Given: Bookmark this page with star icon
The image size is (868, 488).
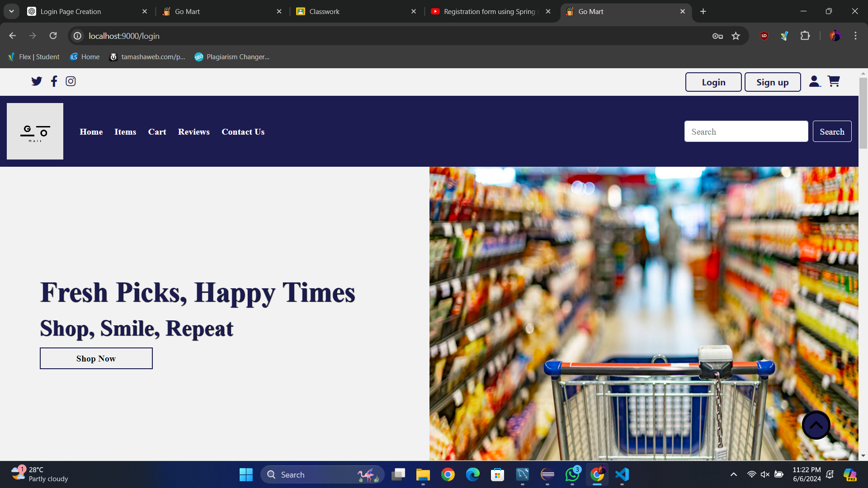Looking at the screenshot, I should coord(736,36).
